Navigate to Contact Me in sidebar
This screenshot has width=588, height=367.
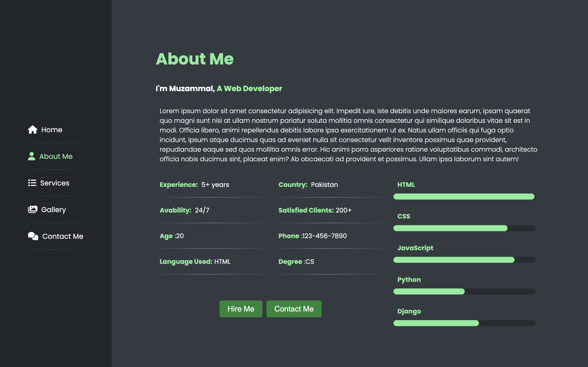coord(63,236)
